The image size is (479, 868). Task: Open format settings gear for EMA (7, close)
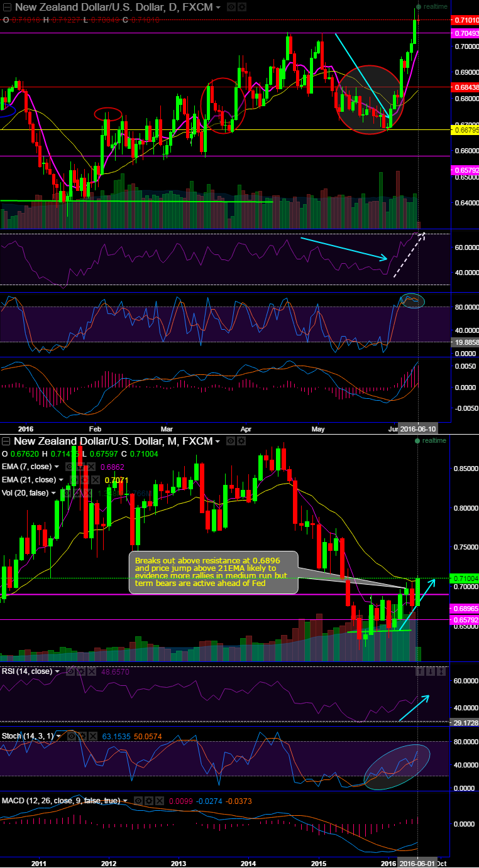coord(80,467)
